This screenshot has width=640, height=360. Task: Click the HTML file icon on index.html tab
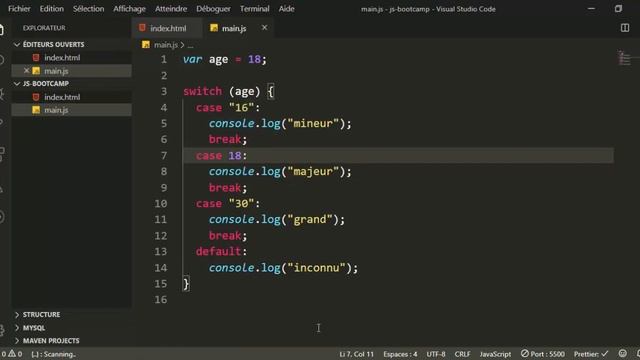pos(142,28)
